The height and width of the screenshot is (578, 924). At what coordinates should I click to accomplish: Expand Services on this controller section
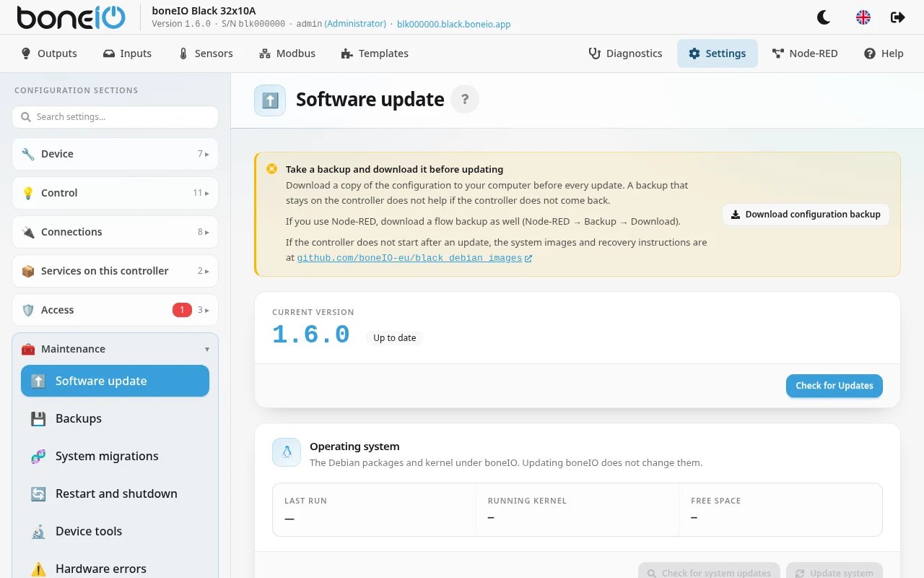tap(115, 271)
